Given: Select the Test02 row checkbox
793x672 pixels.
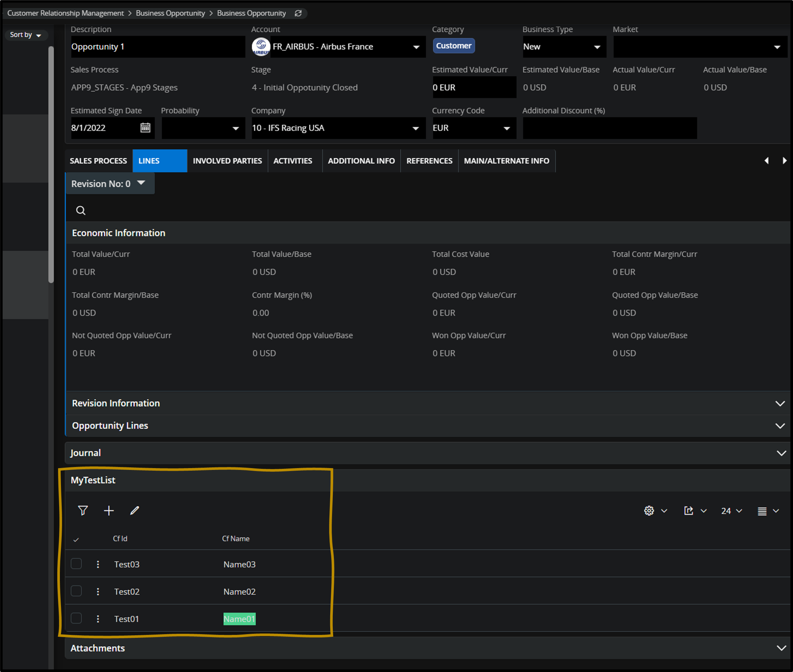Looking at the screenshot, I should pyautogui.click(x=76, y=591).
